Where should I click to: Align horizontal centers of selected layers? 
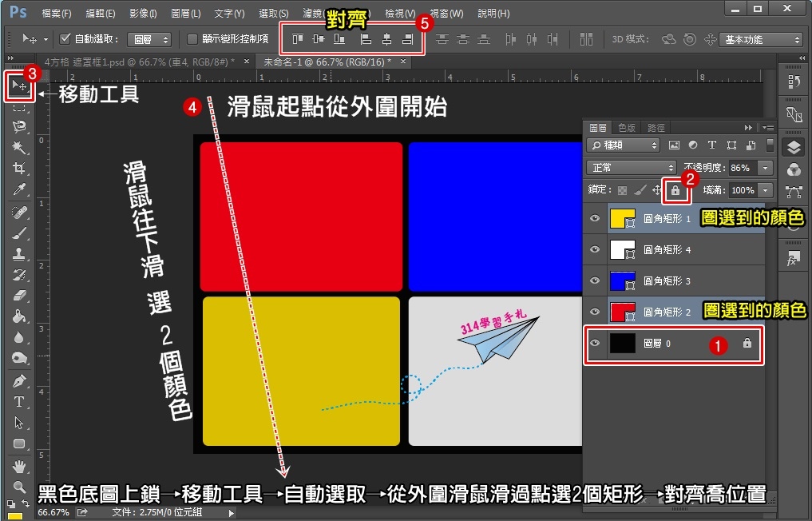coord(387,39)
